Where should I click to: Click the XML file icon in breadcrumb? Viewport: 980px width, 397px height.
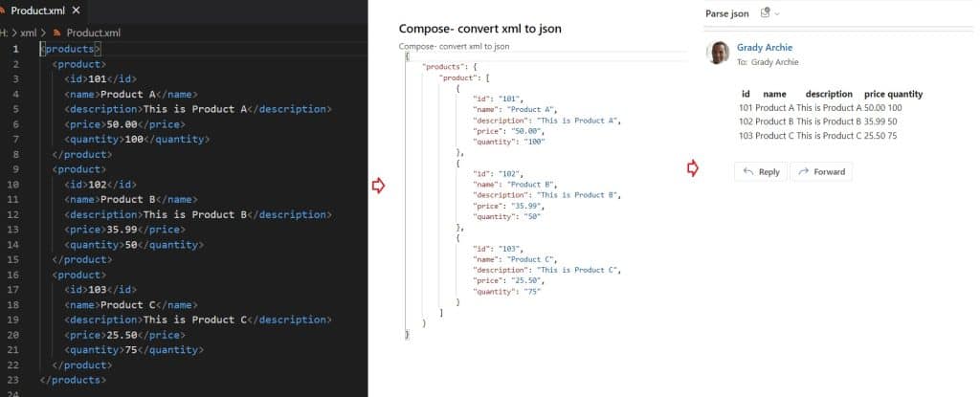click(56, 33)
